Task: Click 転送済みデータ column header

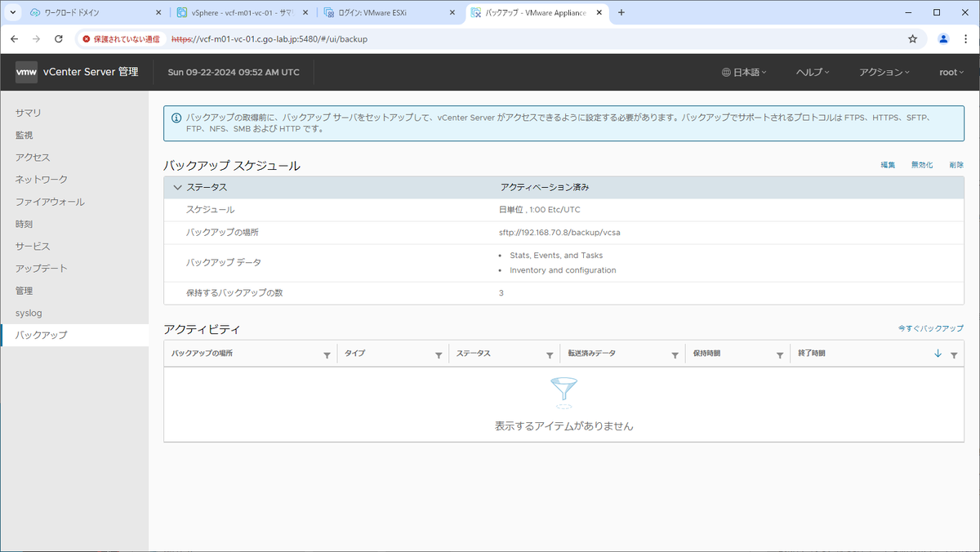Action: click(592, 354)
